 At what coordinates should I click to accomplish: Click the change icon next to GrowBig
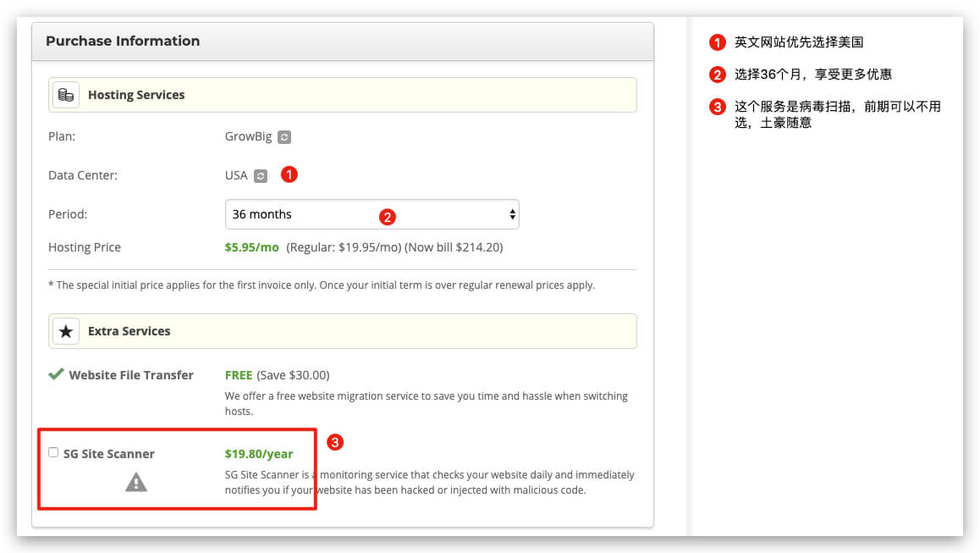tap(285, 136)
